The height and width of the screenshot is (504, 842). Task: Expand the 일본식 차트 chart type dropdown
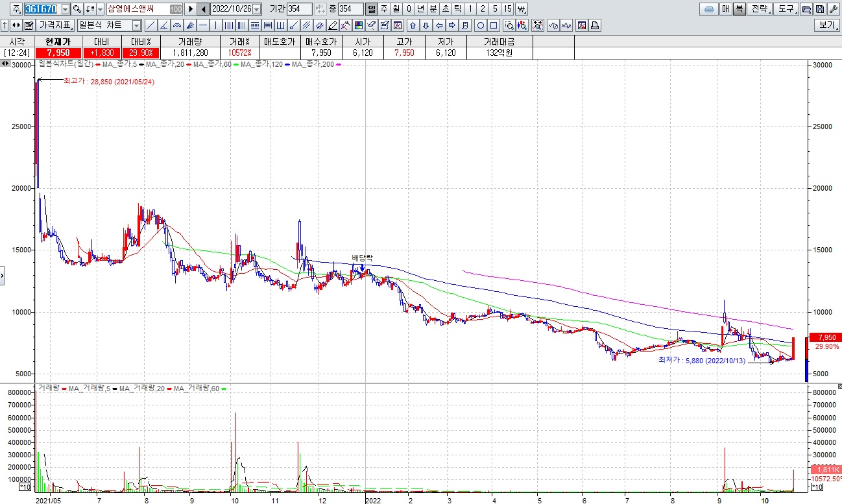click(136, 25)
